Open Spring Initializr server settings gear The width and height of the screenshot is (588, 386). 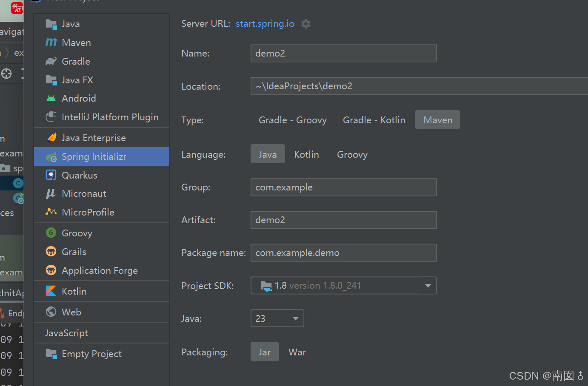[x=305, y=23]
